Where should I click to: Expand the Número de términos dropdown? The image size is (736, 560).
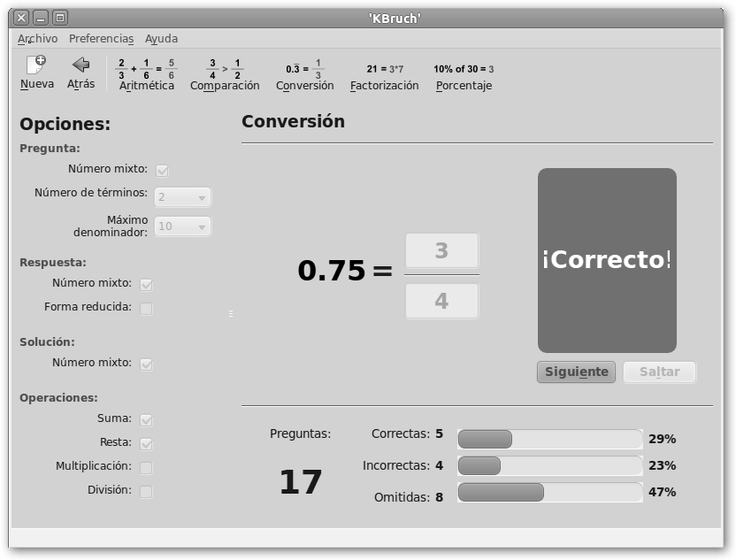point(183,197)
